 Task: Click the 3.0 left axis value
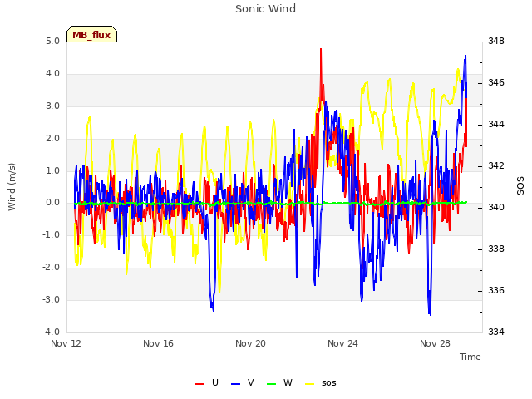pyautogui.click(x=52, y=106)
